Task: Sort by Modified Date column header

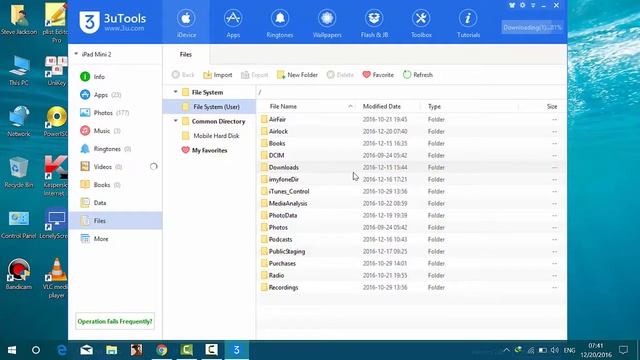Action: click(x=389, y=107)
